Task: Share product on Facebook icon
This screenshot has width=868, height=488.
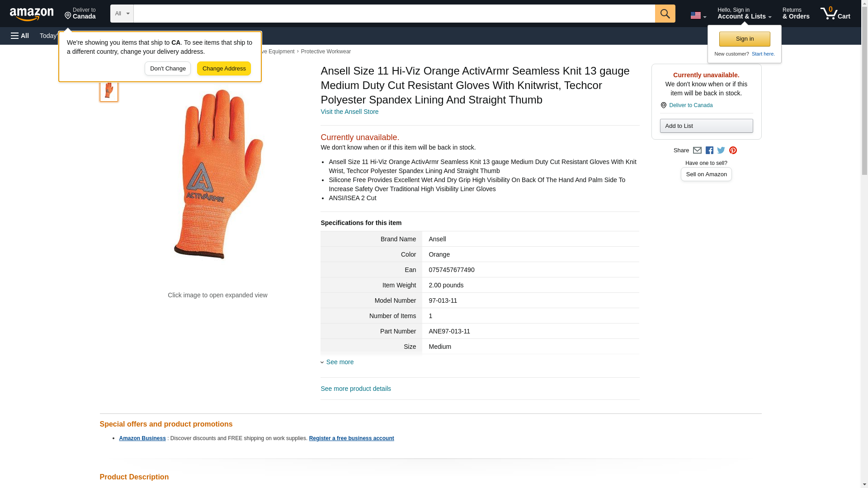Action: [709, 150]
